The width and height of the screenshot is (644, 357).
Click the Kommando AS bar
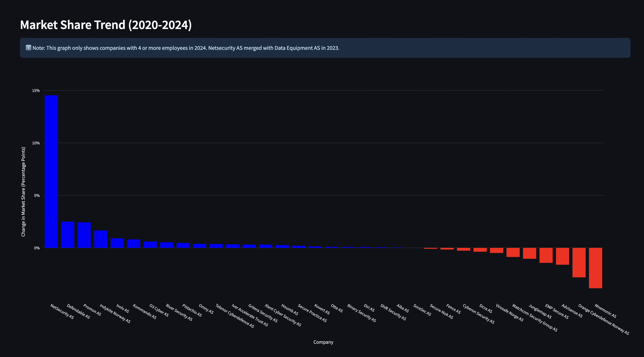(134, 244)
